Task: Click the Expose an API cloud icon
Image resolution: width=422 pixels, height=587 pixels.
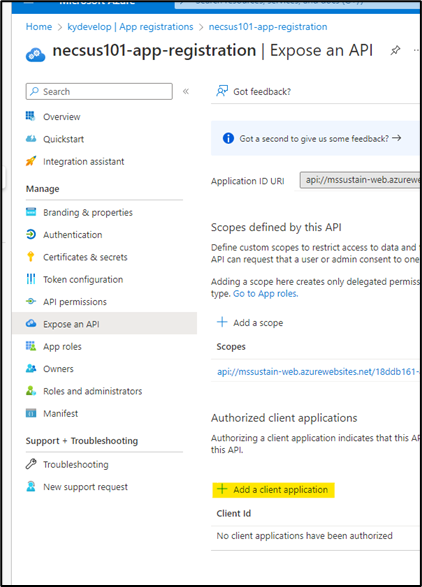Action: (x=31, y=323)
